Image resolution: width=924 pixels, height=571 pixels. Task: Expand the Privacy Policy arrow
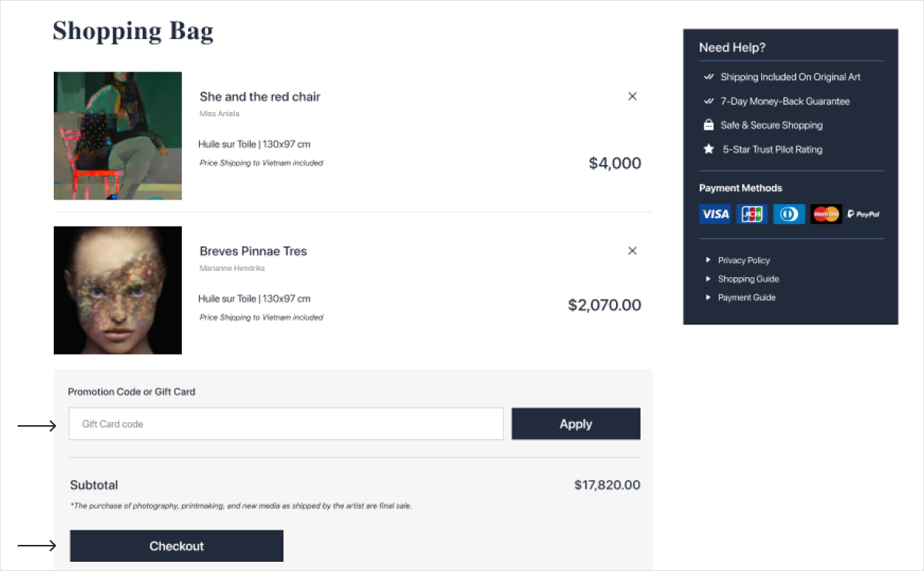tap(708, 260)
